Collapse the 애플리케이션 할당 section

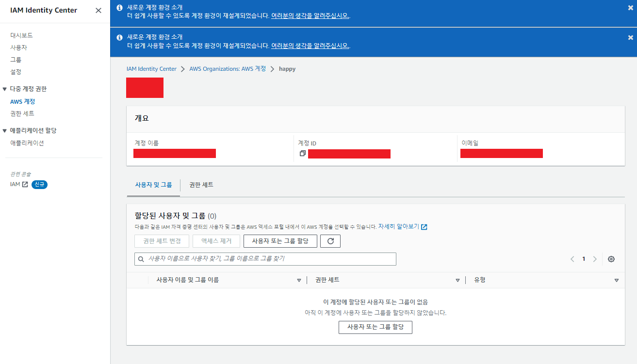coord(5,131)
